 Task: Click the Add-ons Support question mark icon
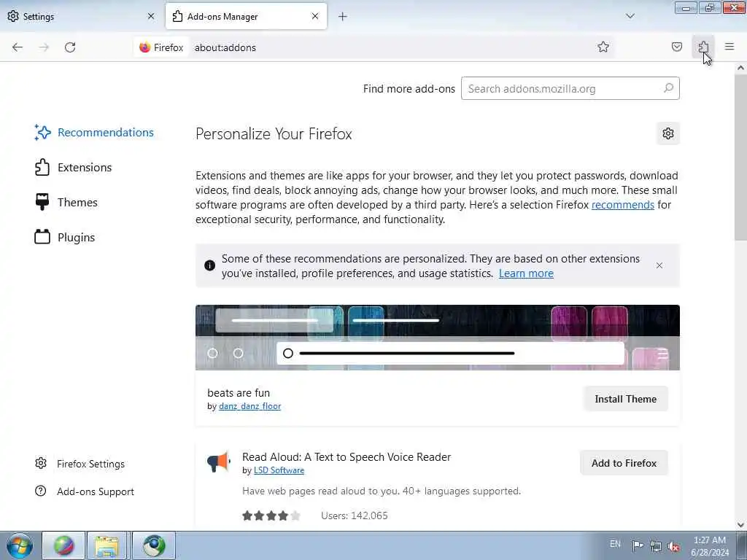coord(41,491)
